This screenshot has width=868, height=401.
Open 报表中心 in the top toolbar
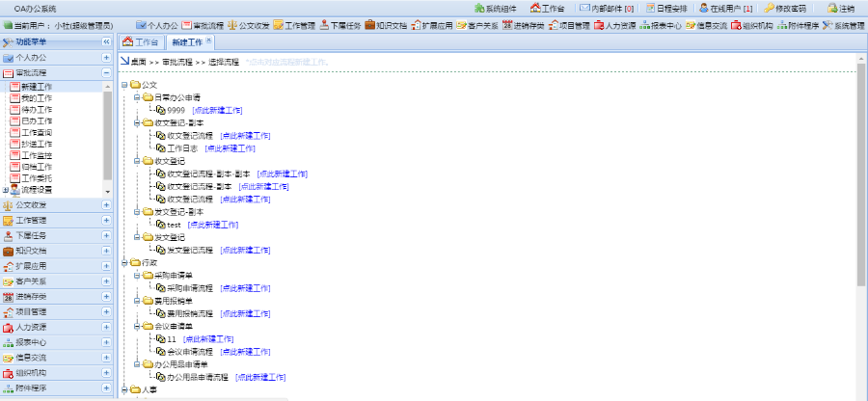click(x=661, y=25)
